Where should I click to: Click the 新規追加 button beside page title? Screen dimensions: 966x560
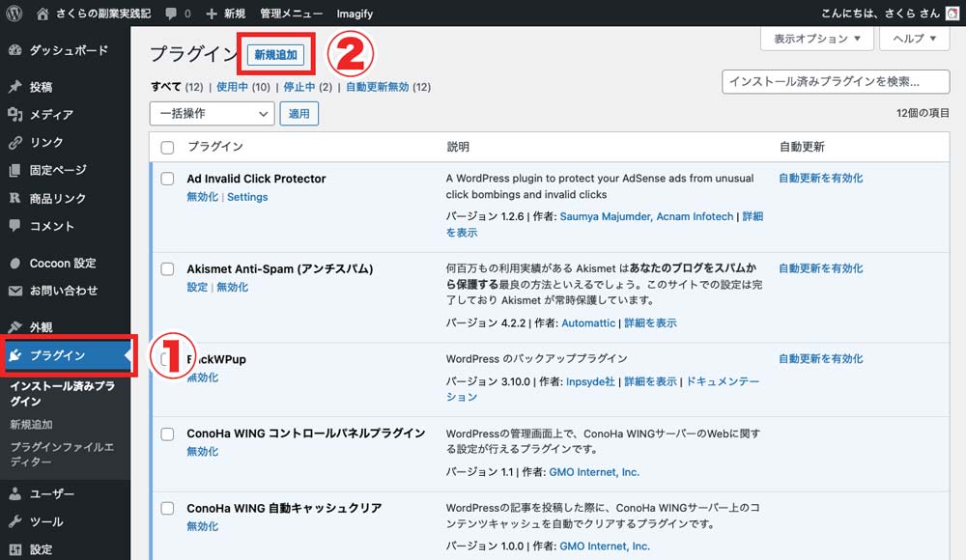point(276,55)
